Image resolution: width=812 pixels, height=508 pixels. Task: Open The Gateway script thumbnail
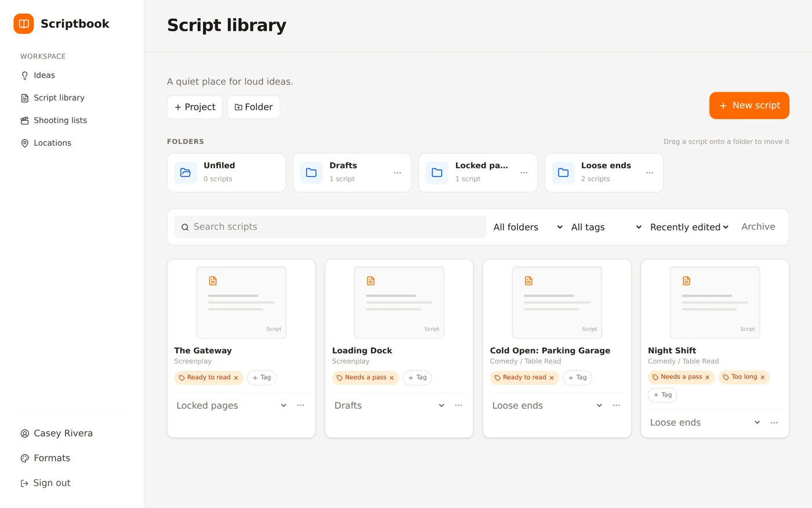tap(241, 302)
